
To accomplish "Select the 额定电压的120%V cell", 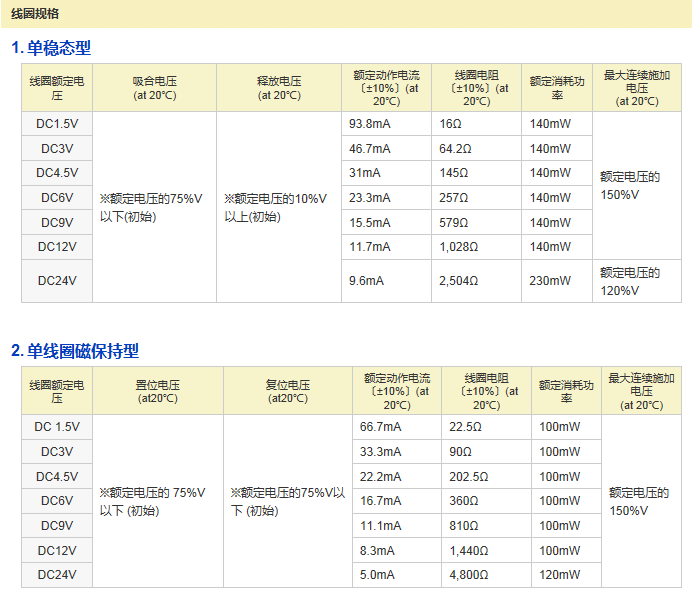I will 630,281.
